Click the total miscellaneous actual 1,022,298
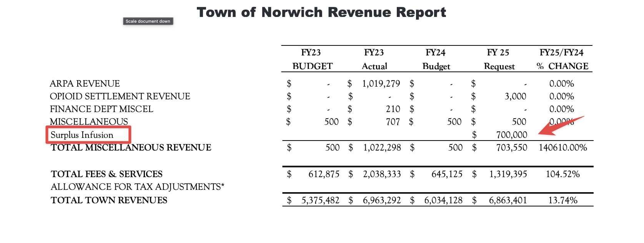 pos(382,147)
